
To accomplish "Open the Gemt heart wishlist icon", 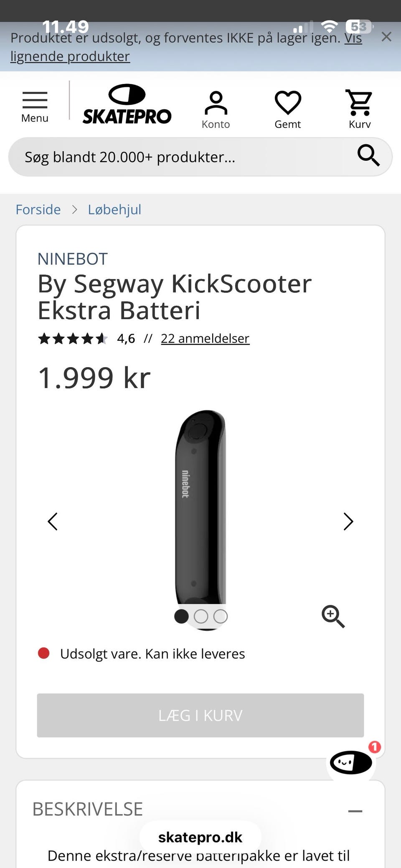I will tap(288, 110).
